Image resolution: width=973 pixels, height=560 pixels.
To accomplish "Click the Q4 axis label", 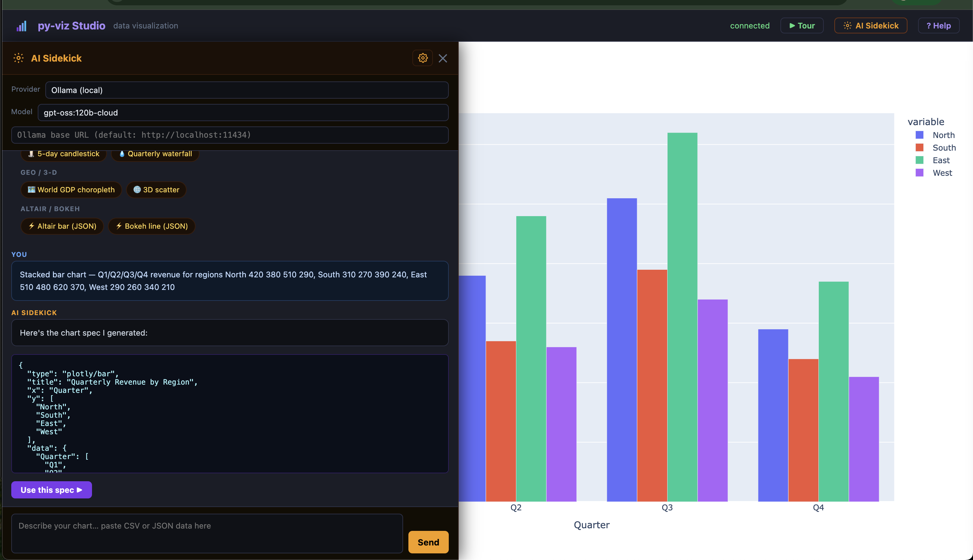I will coord(818,508).
